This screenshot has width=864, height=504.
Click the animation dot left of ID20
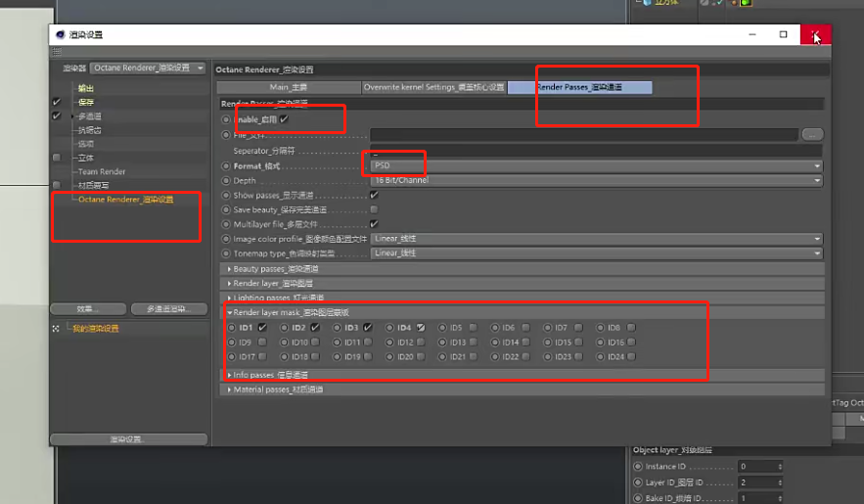pos(389,356)
